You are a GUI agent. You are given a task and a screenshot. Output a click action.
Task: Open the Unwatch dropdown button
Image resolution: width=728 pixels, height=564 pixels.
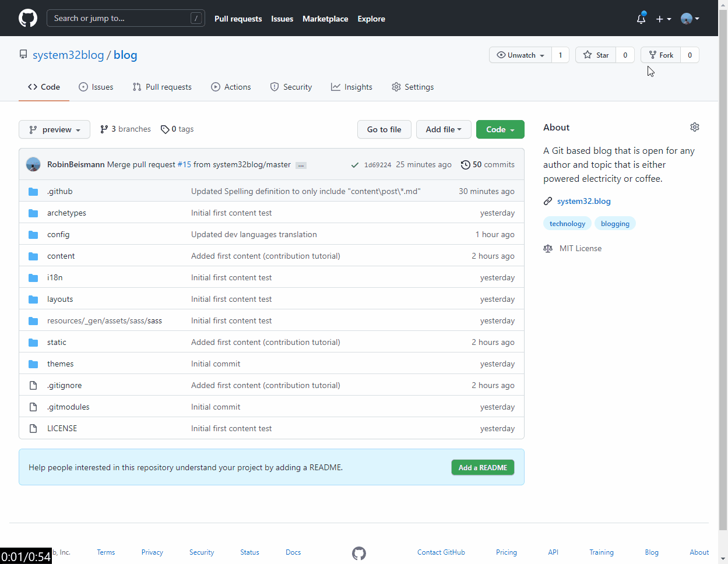[x=520, y=55]
